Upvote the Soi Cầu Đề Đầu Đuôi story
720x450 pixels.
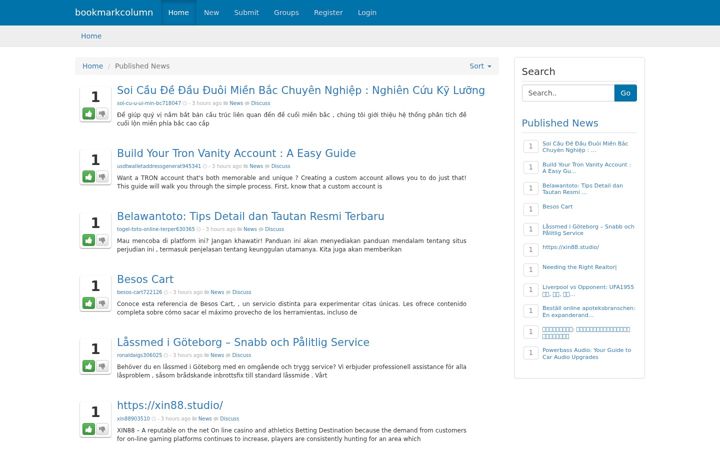pyautogui.click(x=89, y=113)
